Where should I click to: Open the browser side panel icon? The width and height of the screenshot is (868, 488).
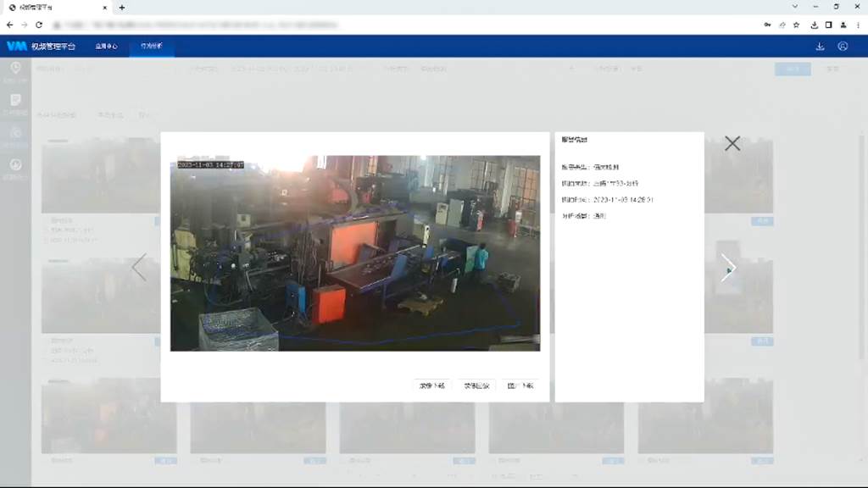click(829, 25)
